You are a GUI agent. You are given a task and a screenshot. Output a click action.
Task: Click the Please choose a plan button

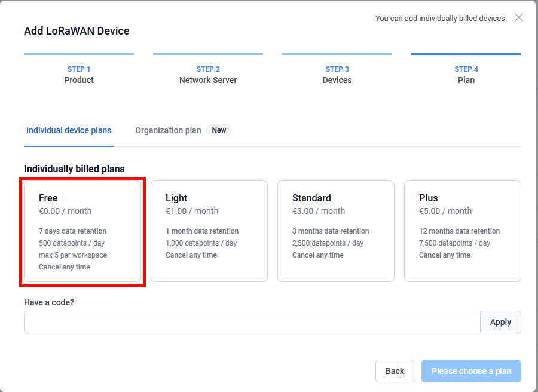(471, 370)
